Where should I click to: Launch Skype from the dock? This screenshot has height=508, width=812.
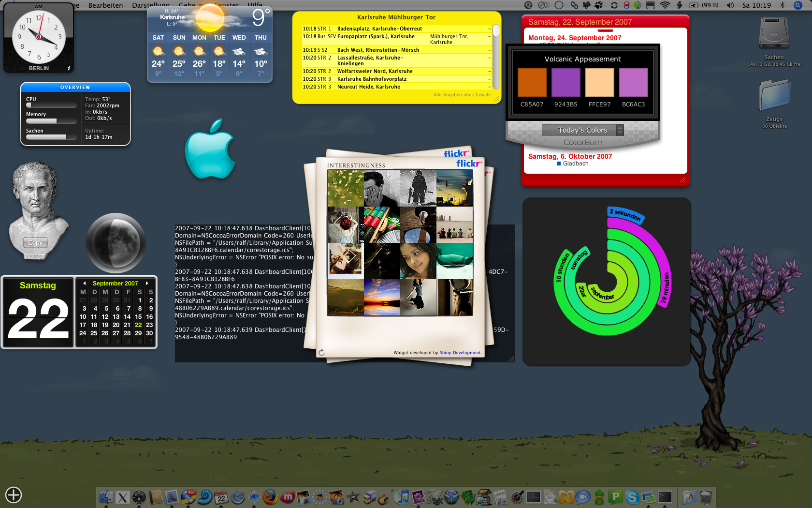pyautogui.click(x=632, y=497)
